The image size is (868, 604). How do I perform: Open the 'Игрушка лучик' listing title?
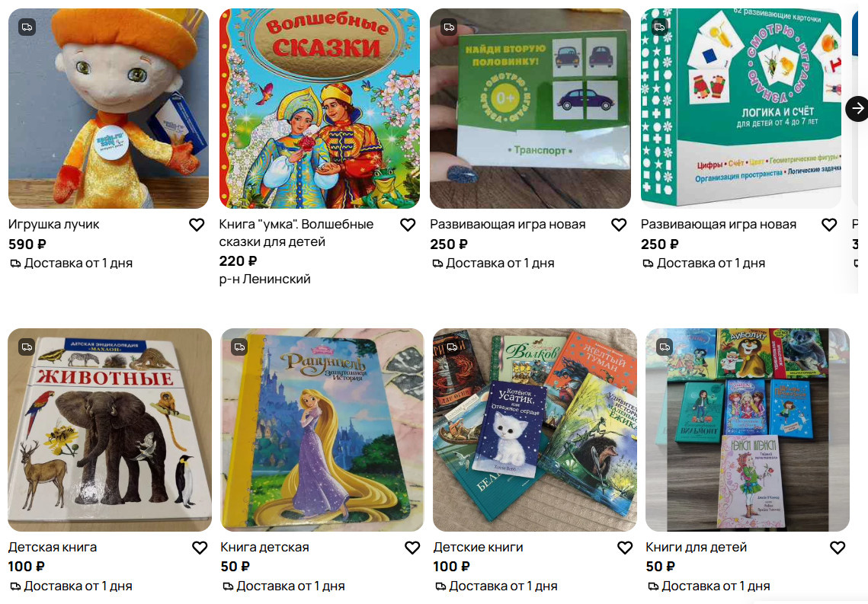(53, 225)
